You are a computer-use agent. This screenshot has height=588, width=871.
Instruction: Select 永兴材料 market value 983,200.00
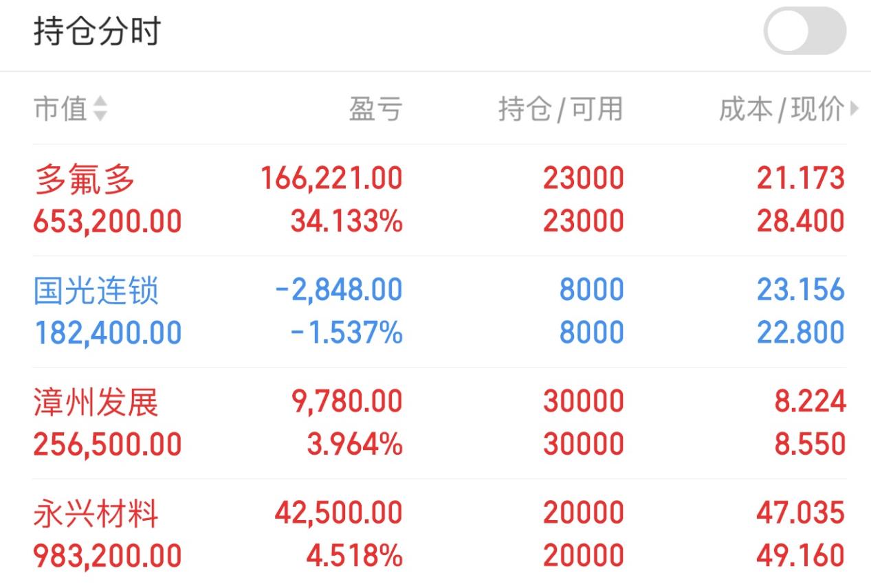click(108, 556)
